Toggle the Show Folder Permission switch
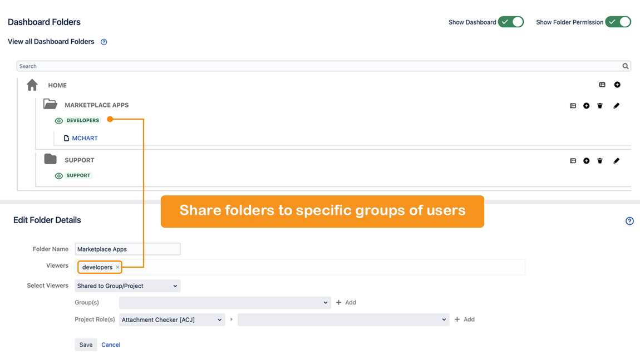The height and width of the screenshot is (364, 640). click(618, 22)
